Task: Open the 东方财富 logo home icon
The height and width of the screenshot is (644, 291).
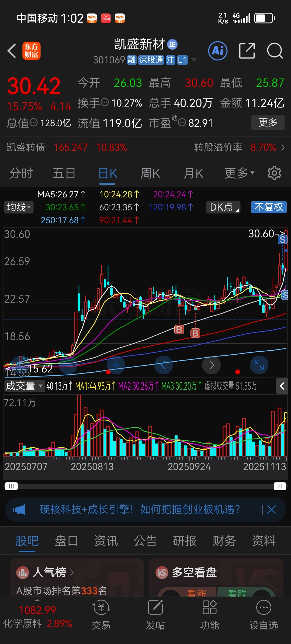Action: tap(32, 51)
